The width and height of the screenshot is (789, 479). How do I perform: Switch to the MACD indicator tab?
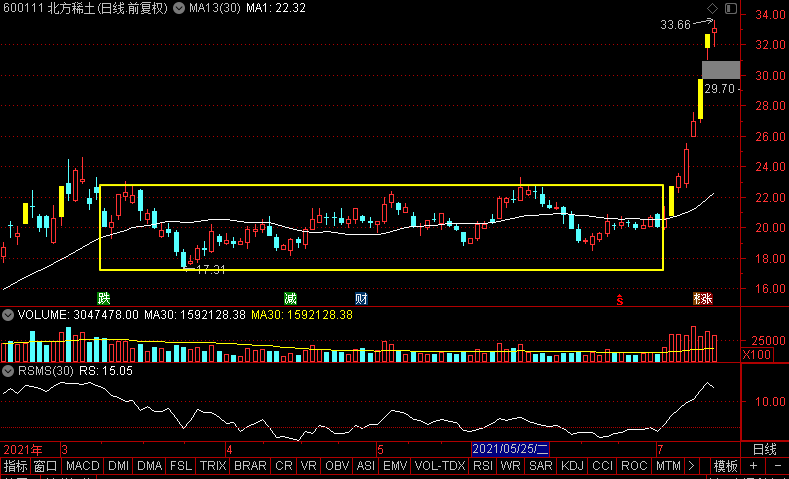point(83,465)
